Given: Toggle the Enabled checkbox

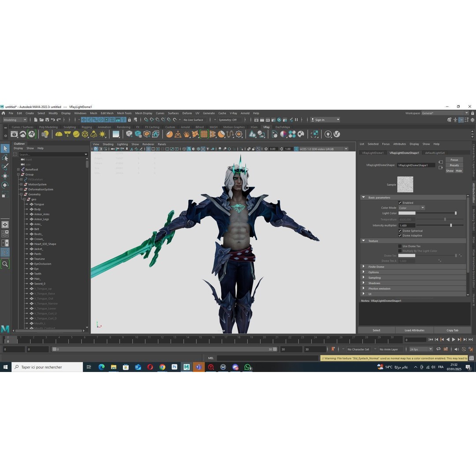Looking at the screenshot, I should pyautogui.click(x=400, y=203).
